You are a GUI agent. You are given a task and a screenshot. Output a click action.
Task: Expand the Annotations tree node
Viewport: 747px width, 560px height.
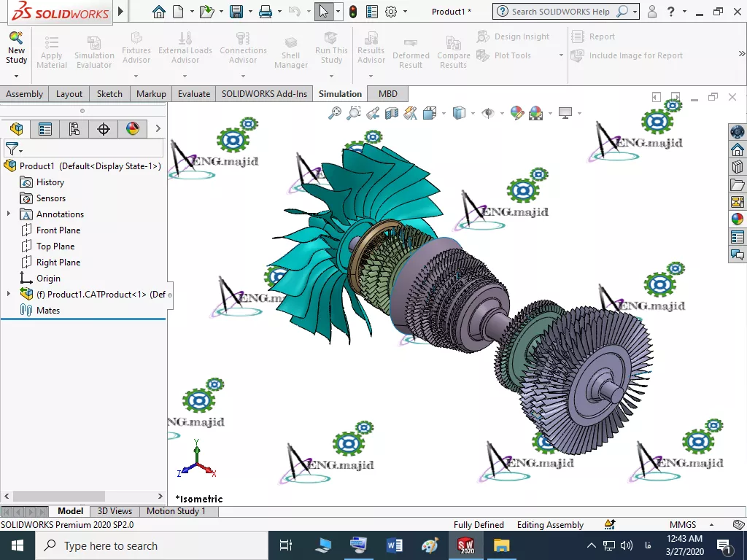click(9, 214)
